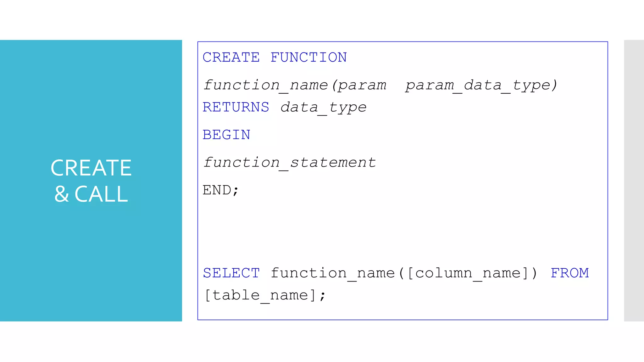This screenshot has height=362, width=644.
Task: Click the SELECT keyword
Action: 231,273
